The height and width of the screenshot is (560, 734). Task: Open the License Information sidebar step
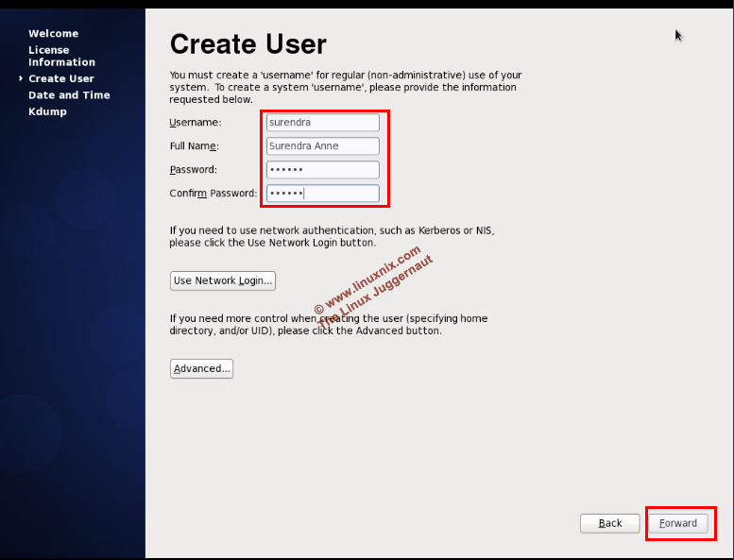61,56
